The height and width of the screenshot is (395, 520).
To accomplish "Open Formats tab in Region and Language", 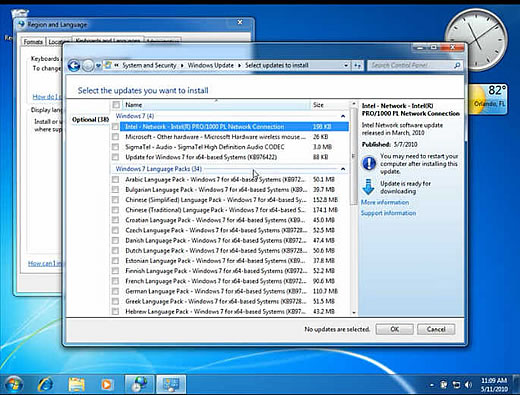I will tap(33, 42).
